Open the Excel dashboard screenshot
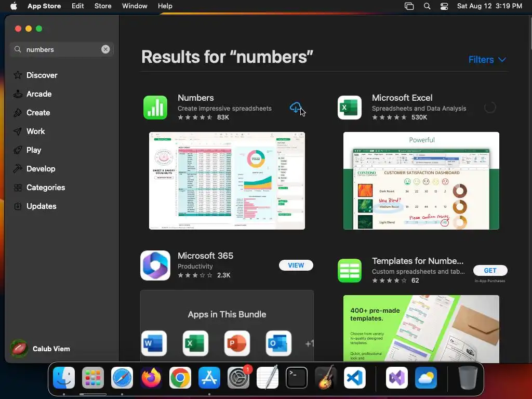This screenshot has width=532, height=399. (421, 181)
